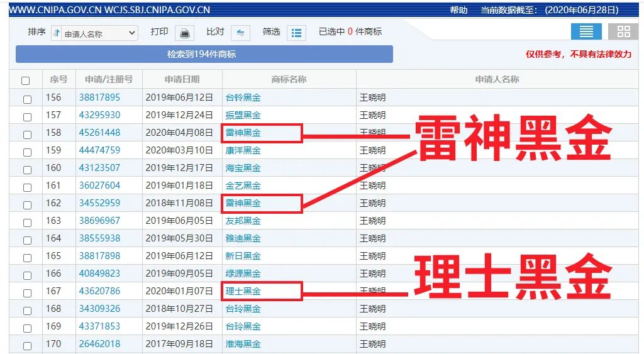Click the 检索到194件商标 results bar
Image resolution: width=644 pixels, height=354 pixels.
(x=204, y=54)
